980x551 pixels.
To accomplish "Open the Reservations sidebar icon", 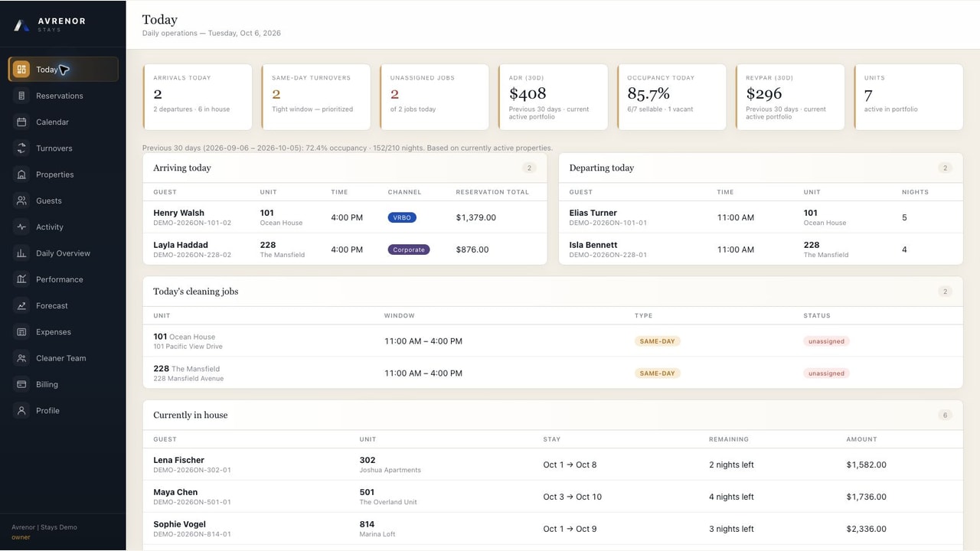I will [x=21, y=96].
